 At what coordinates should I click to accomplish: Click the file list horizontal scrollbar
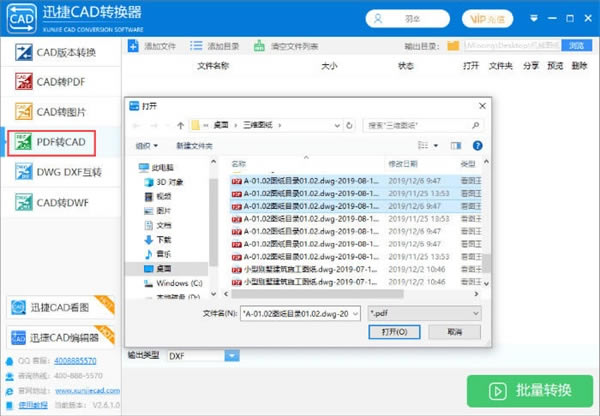coord(318,294)
